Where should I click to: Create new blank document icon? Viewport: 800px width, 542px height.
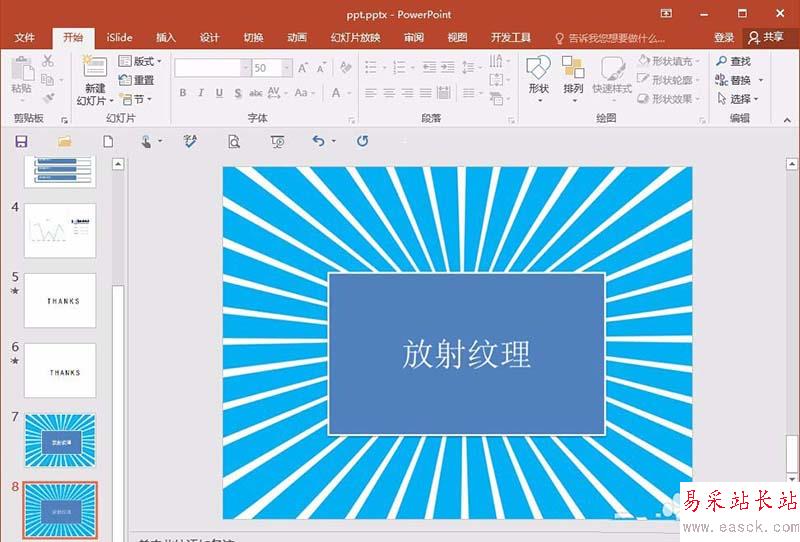(x=108, y=141)
